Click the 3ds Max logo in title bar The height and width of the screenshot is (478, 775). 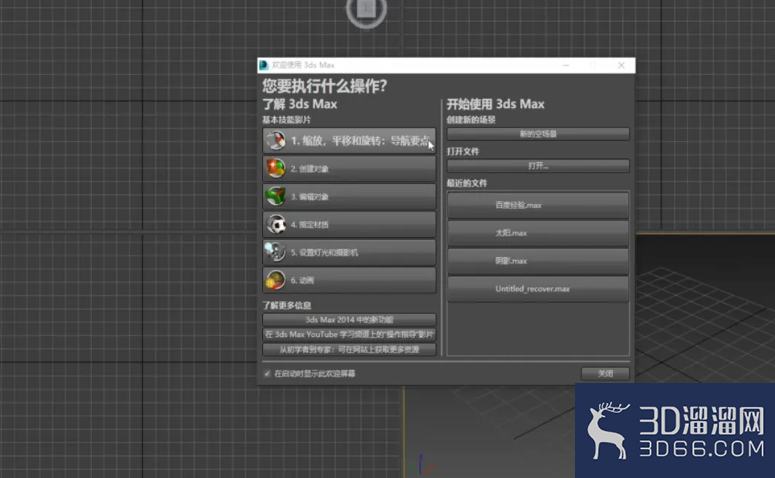pyautogui.click(x=264, y=65)
